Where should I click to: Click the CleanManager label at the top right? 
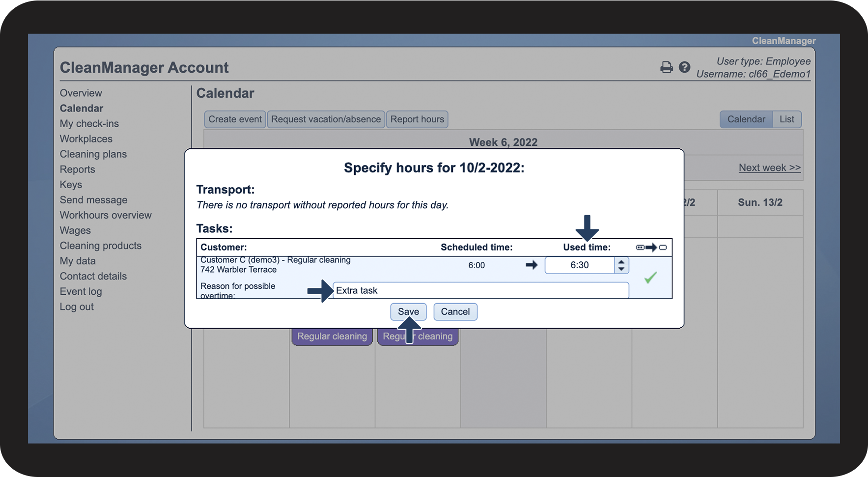tap(784, 41)
